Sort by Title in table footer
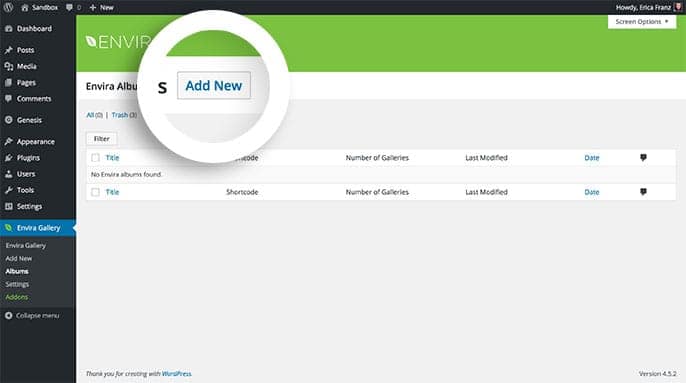686x383 pixels. (112, 192)
